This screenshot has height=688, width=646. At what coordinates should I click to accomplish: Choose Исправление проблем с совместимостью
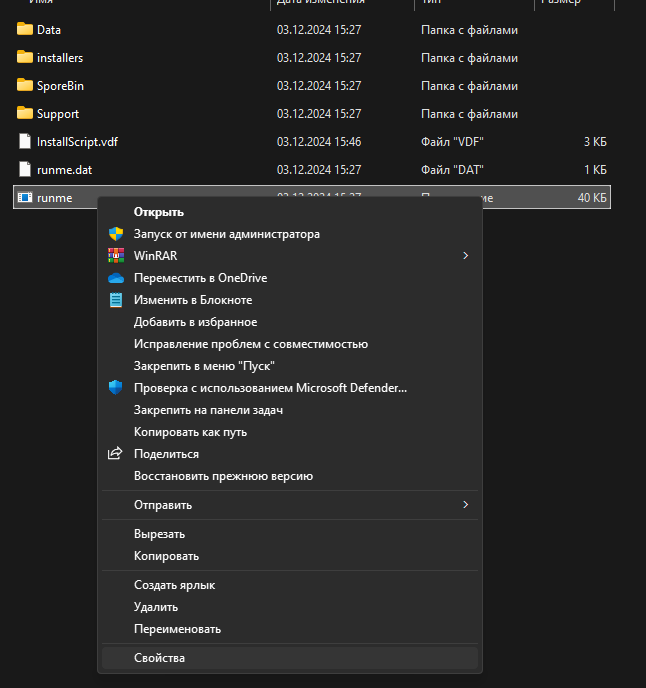coord(290,344)
